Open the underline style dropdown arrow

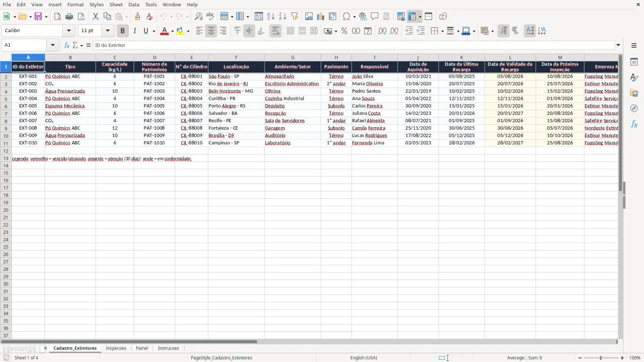click(x=153, y=31)
